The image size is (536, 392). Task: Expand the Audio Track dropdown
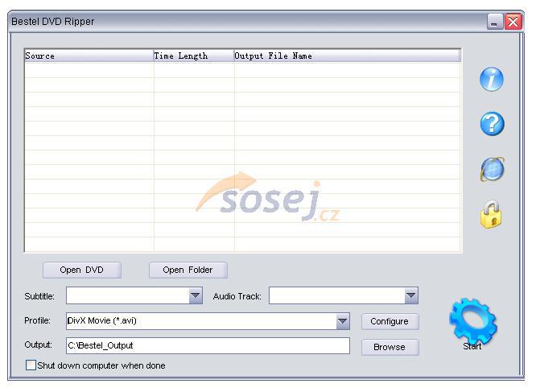(411, 295)
